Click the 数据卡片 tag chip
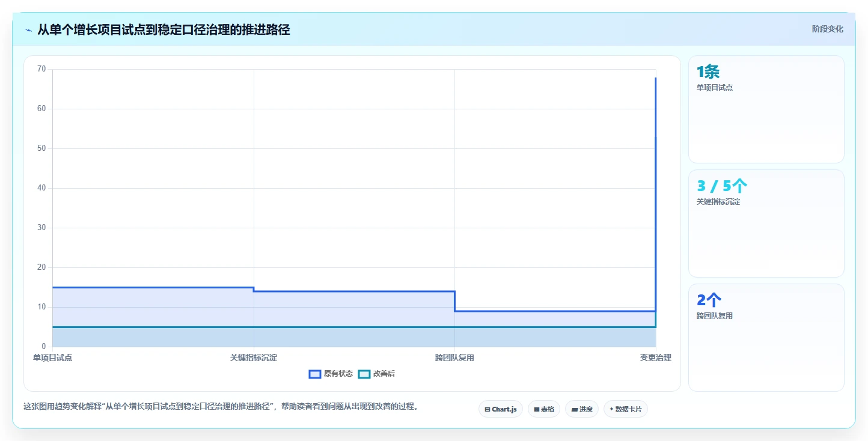The image size is (868, 441). (x=626, y=409)
